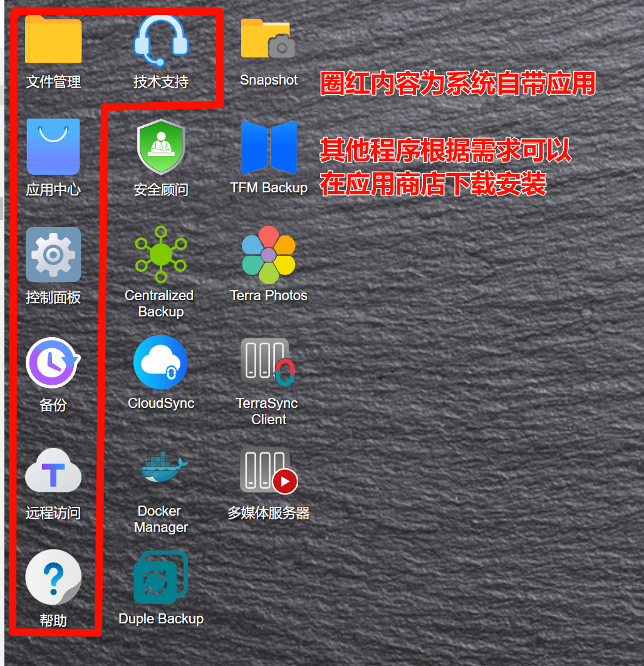The width and height of the screenshot is (644, 666).
Task: Click the 'Docker Manager' text label
Action: point(161,519)
